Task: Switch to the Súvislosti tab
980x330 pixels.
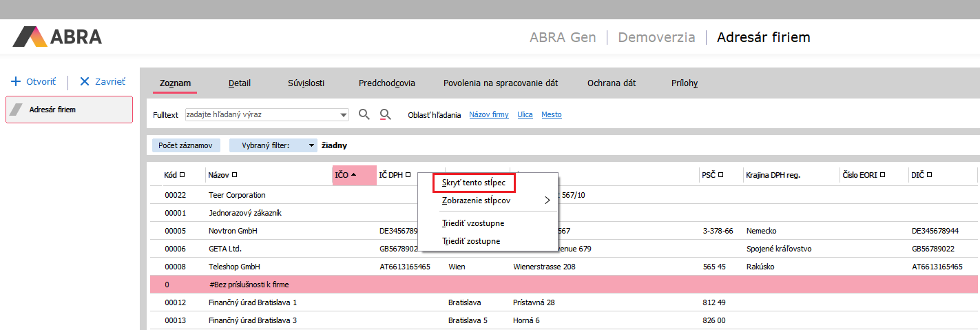Action: point(306,83)
